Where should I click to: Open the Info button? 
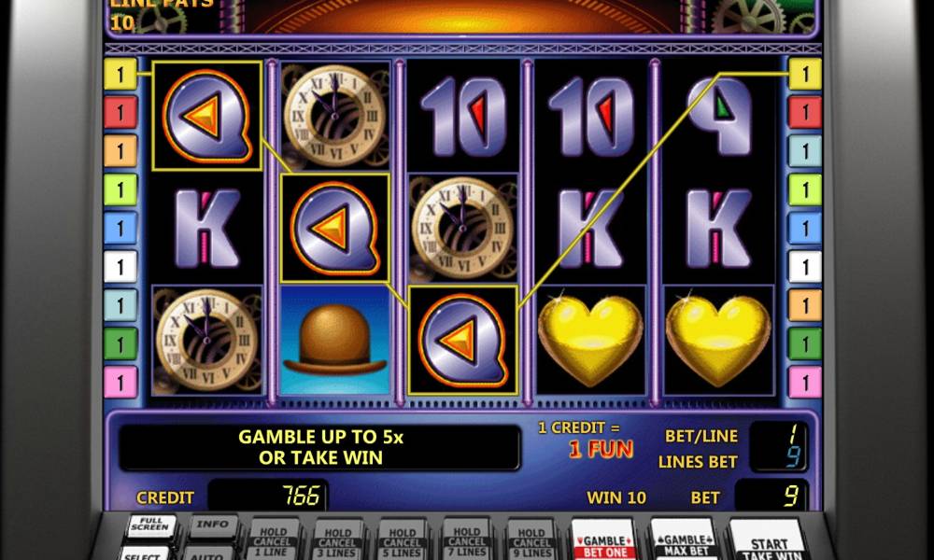click(213, 525)
